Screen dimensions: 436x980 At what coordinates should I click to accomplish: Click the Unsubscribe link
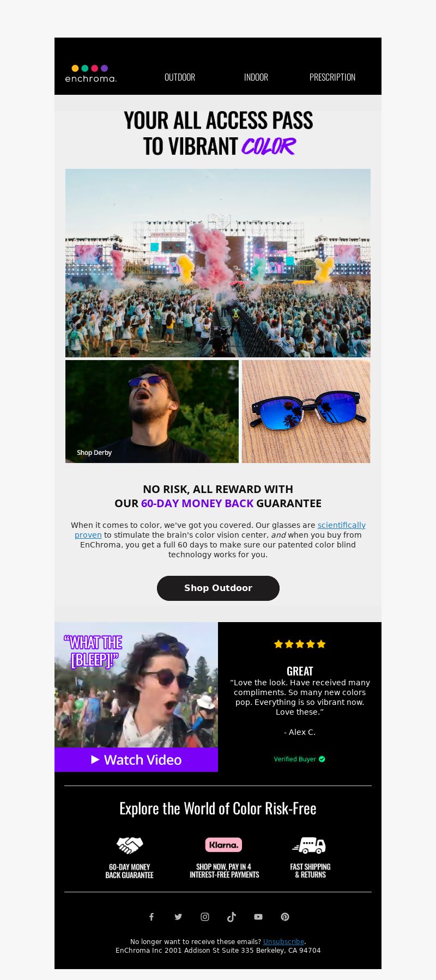point(283,941)
